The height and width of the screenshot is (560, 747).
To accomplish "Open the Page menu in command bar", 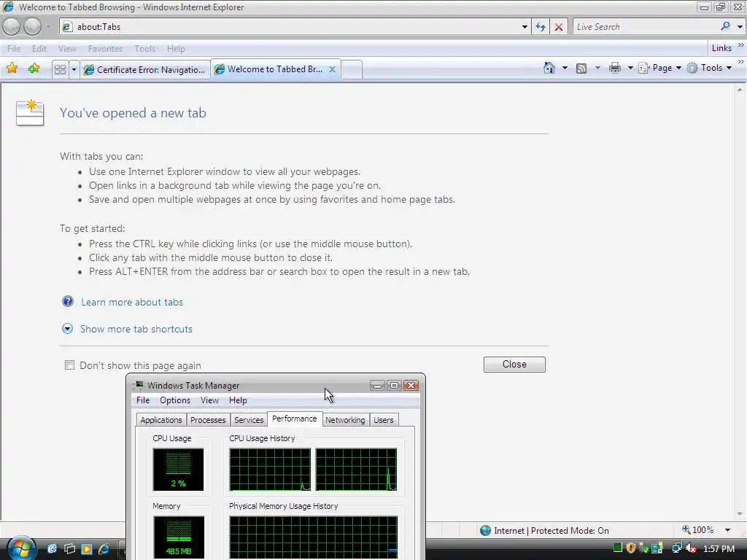I will pyautogui.click(x=659, y=68).
